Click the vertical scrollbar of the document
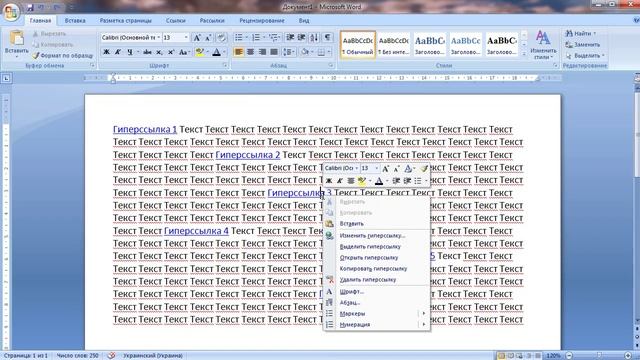The image size is (640, 360). 636,204
